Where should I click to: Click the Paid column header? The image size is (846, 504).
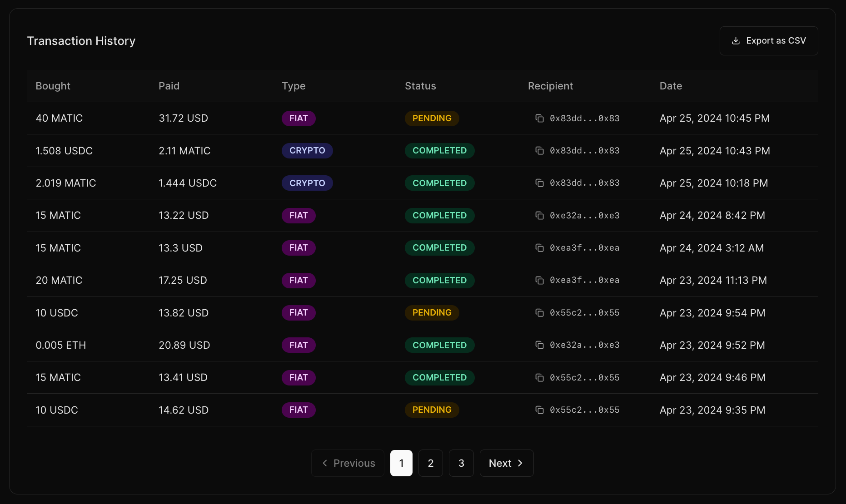[169, 86]
